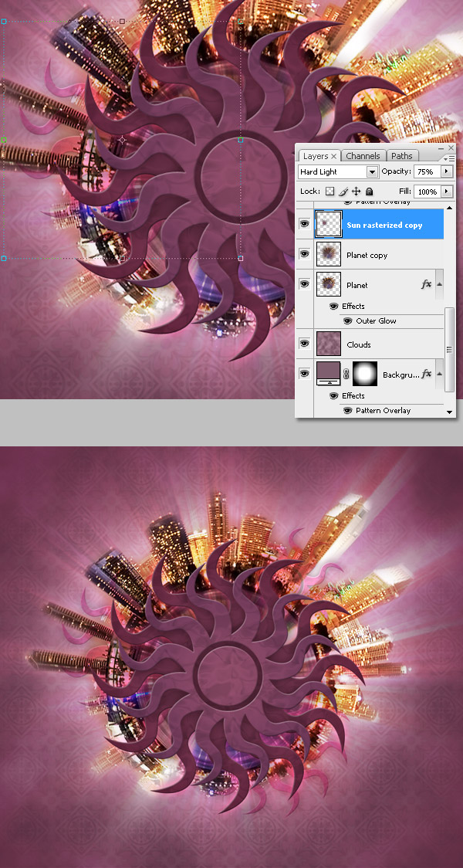This screenshot has height=868, width=463.
Task: Hide the Clouds layer
Action: [x=304, y=344]
